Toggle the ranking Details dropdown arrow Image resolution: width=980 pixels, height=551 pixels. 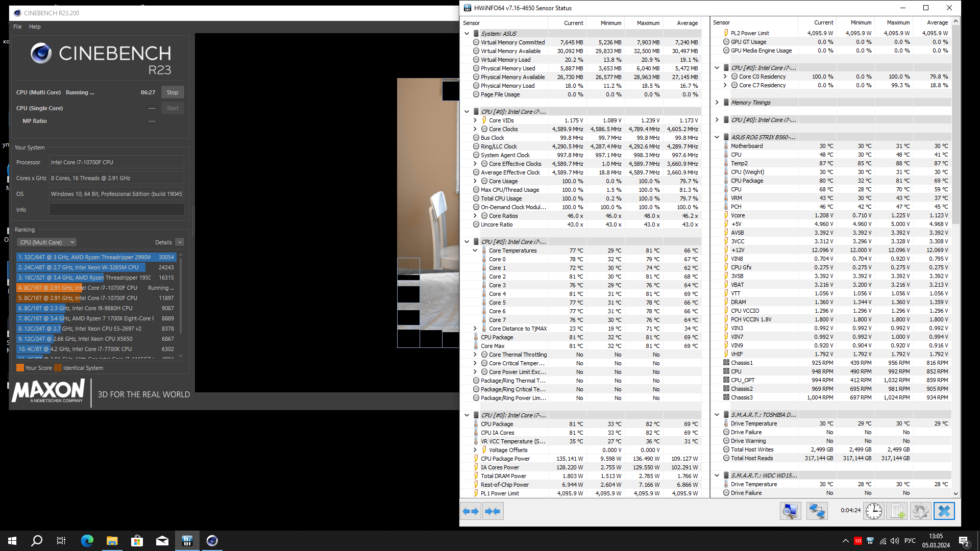click(x=180, y=242)
